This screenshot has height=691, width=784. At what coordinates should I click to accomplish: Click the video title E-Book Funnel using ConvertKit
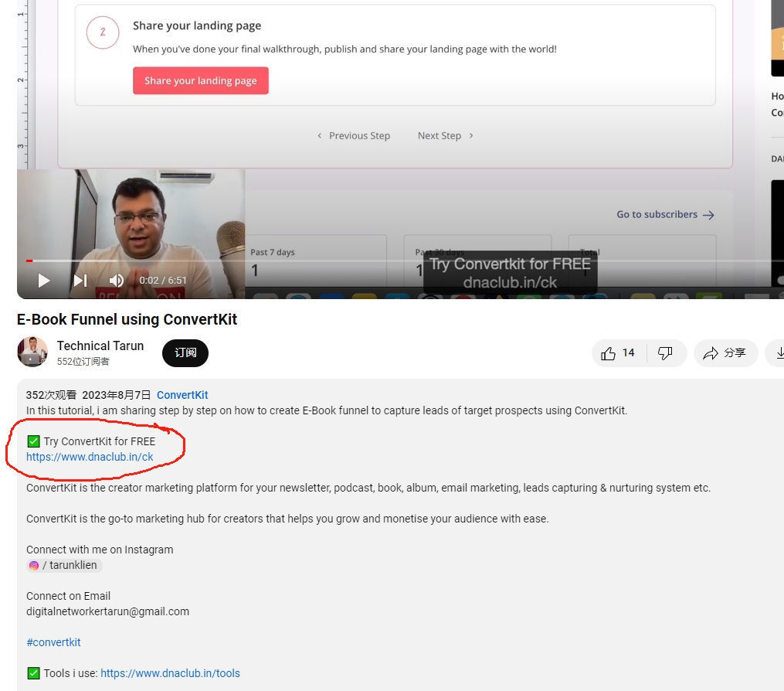(127, 319)
